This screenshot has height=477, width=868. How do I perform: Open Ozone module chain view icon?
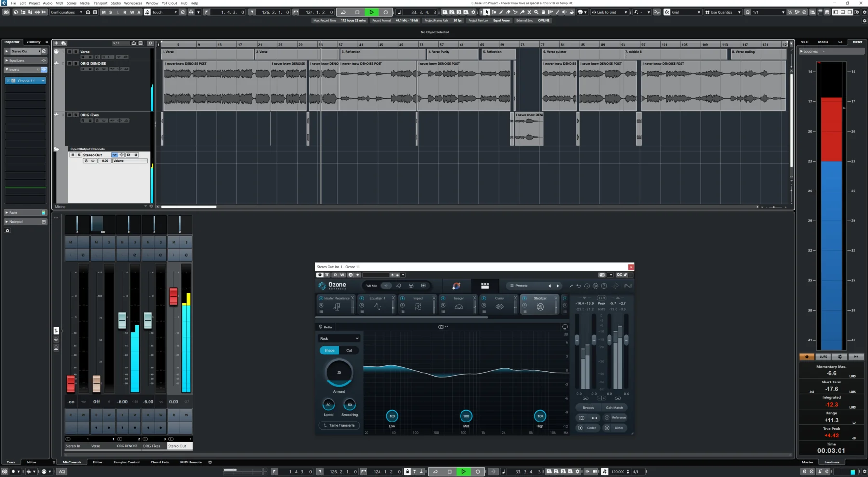[485, 286]
